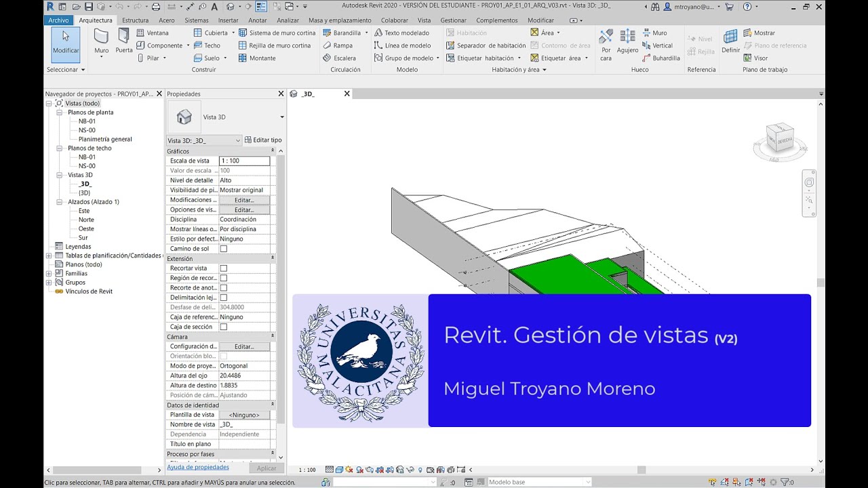Screen dimensions: 868x488
Task: Select Línea de modelo tool
Action: pos(402,45)
